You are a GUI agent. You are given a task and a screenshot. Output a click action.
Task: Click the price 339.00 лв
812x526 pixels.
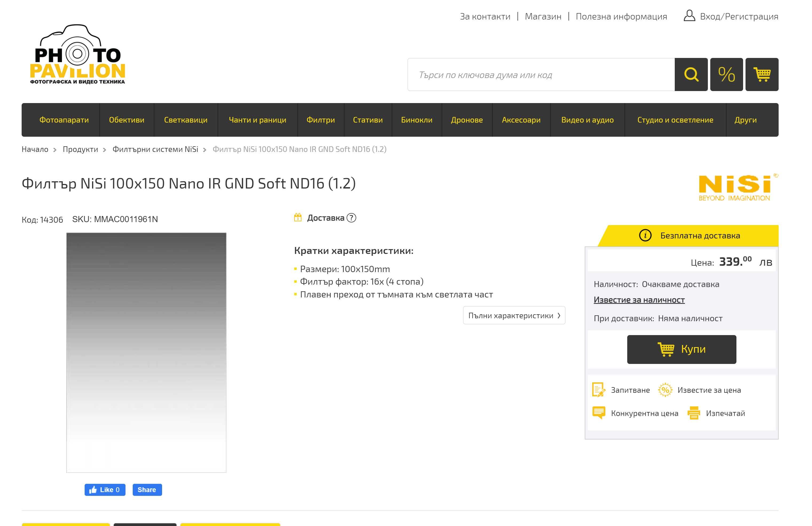coord(746,262)
